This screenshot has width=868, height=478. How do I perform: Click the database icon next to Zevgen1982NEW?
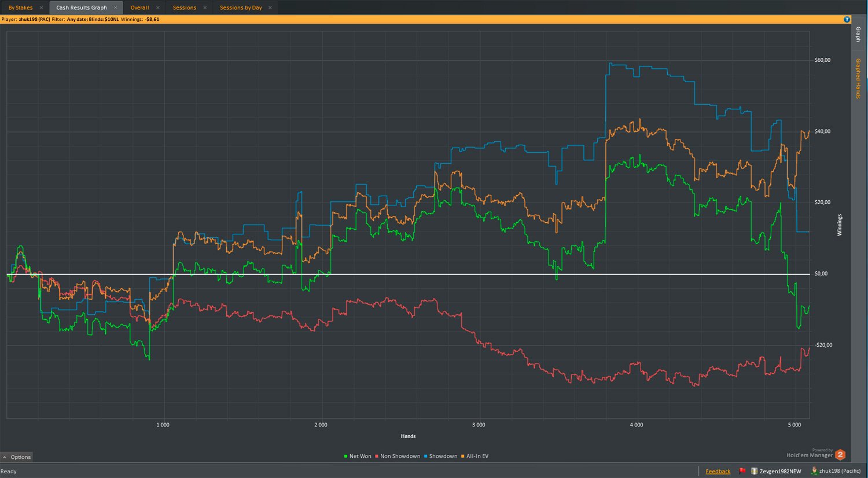[x=754, y=471]
